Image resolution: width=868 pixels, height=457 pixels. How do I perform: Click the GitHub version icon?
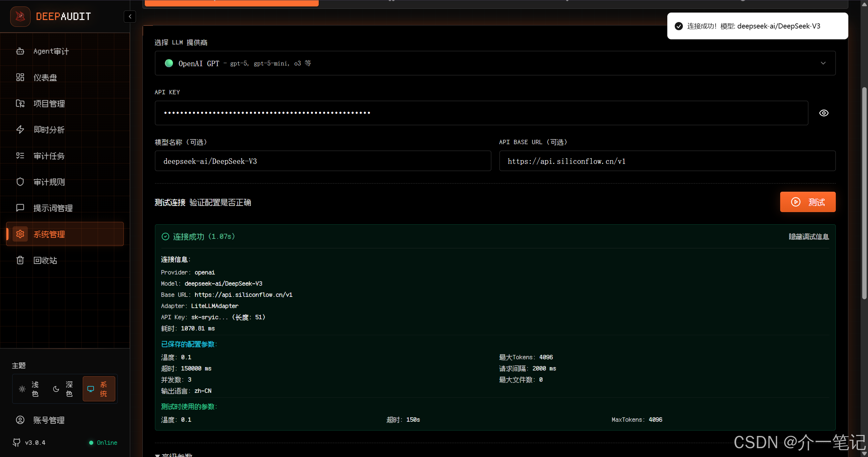[x=16, y=442]
